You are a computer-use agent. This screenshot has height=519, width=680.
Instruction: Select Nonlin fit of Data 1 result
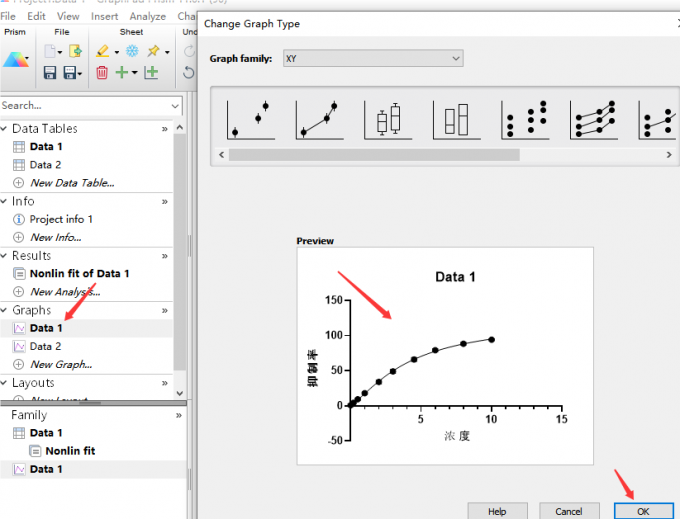79,274
